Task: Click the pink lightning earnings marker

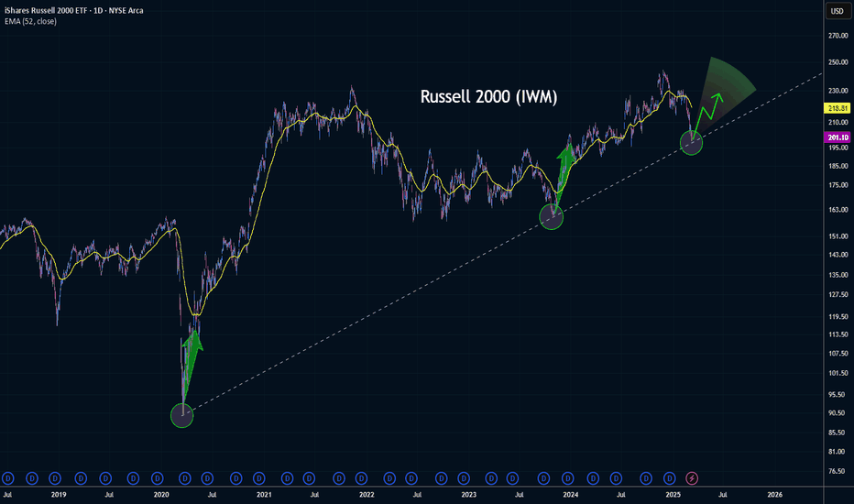Action: [692, 478]
